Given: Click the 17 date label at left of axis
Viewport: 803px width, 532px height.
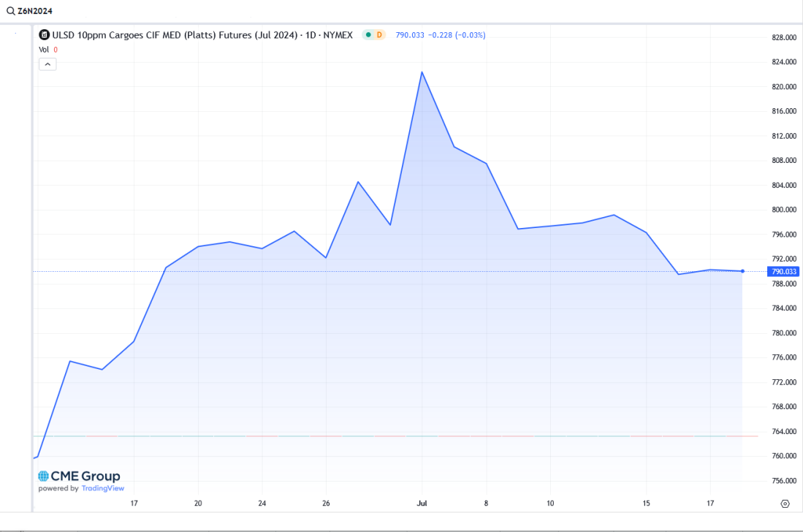Looking at the screenshot, I should click(134, 503).
